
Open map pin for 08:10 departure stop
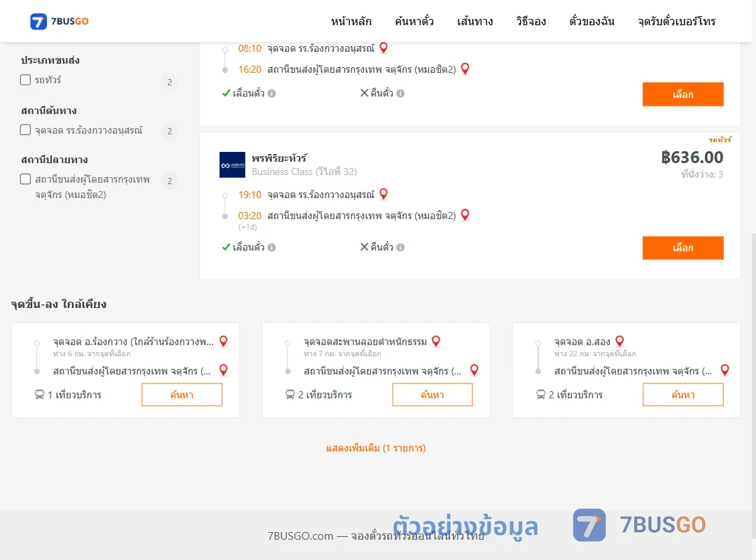(x=384, y=48)
